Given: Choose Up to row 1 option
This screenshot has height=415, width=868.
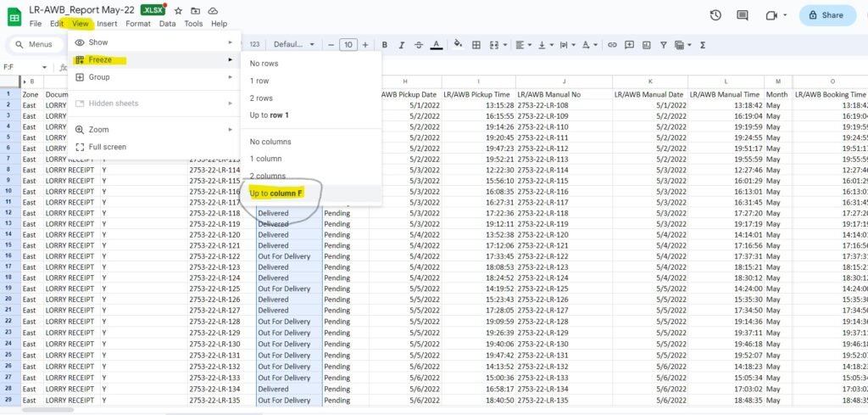Looking at the screenshot, I should [311, 115].
